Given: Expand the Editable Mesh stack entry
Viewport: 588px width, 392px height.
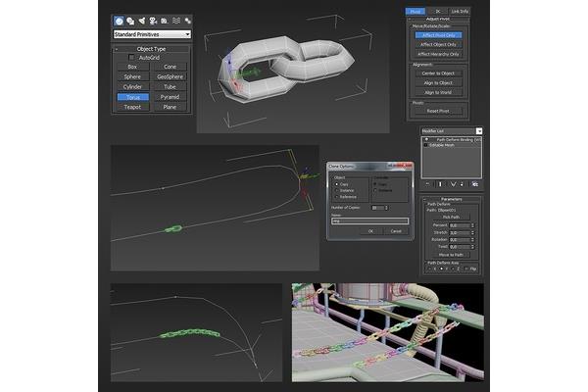Looking at the screenshot, I should (x=426, y=145).
